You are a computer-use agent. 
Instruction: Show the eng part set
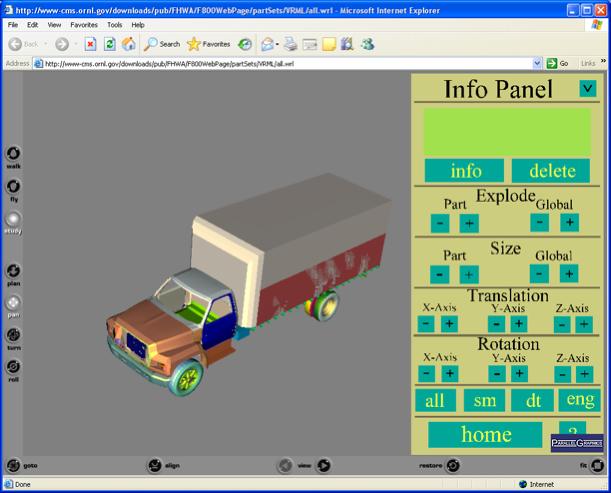pos(579,400)
